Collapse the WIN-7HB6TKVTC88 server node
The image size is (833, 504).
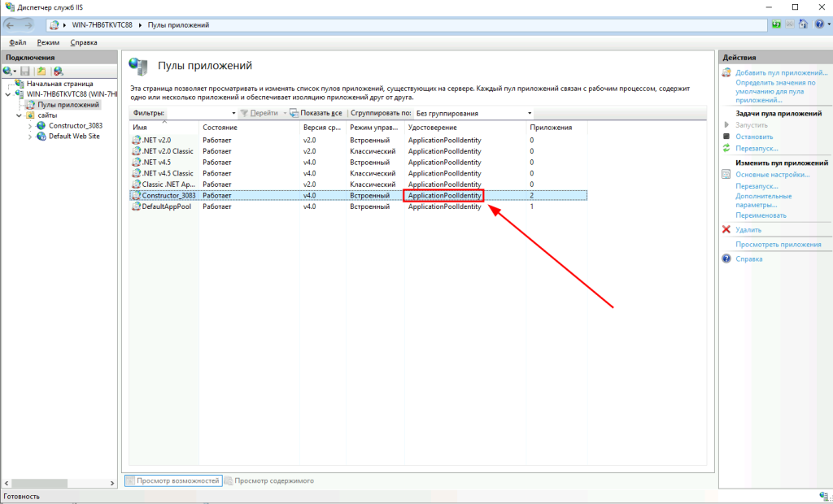coord(8,94)
